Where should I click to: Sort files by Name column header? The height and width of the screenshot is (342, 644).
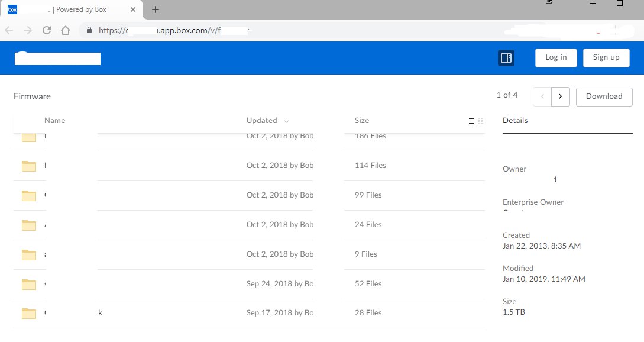(54, 121)
